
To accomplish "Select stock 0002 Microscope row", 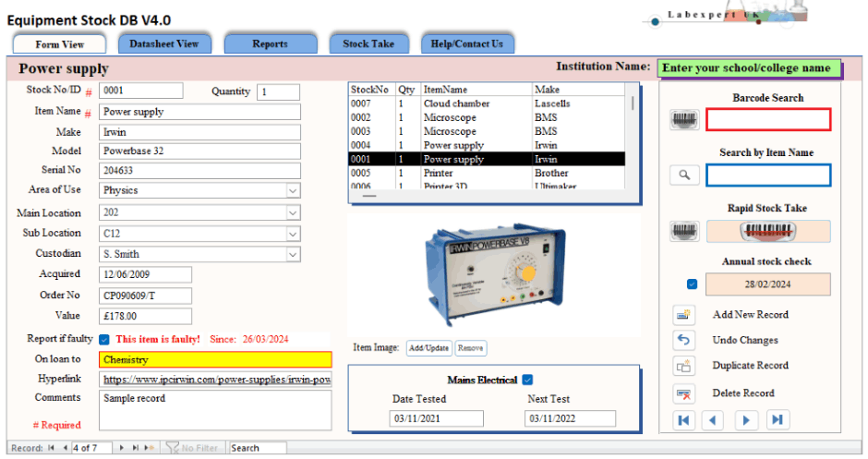I will pos(488,117).
